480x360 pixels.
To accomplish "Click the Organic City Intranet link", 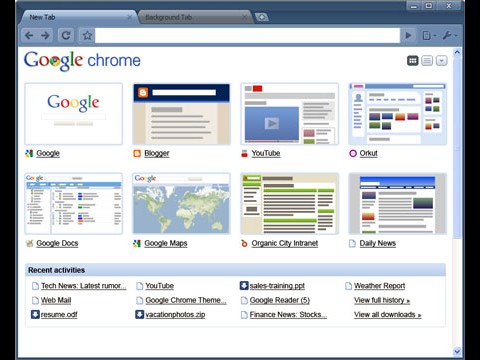I will 285,243.
